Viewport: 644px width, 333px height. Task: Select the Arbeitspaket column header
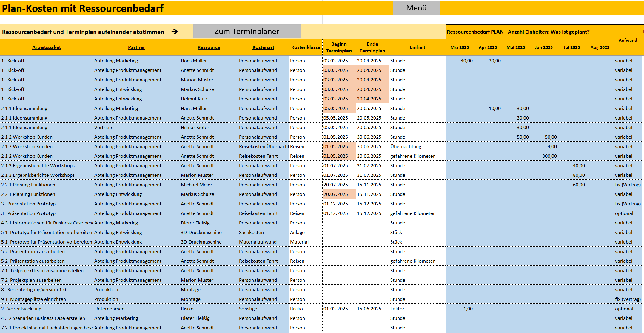[47, 47]
